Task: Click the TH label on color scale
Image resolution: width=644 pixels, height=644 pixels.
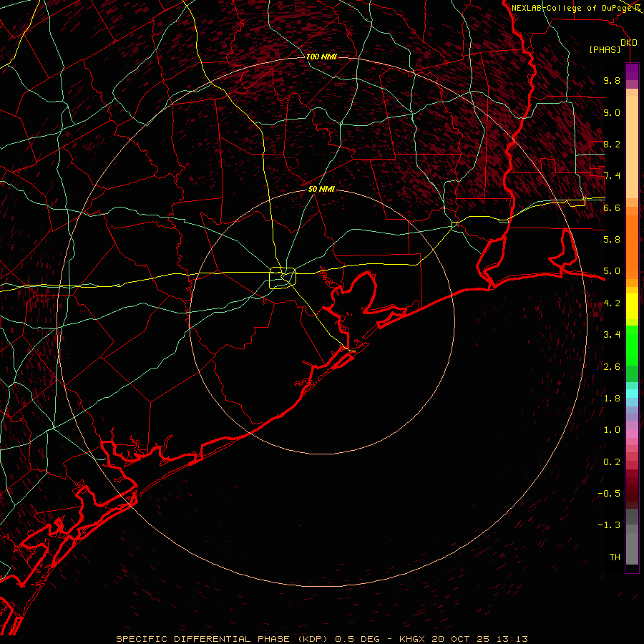Action: (615, 557)
